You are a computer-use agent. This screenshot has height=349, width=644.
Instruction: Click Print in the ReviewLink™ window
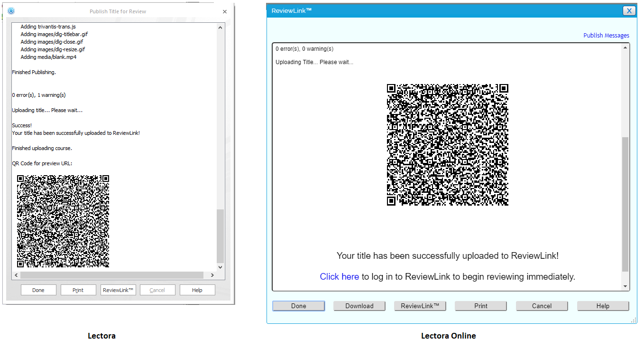[x=481, y=306]
